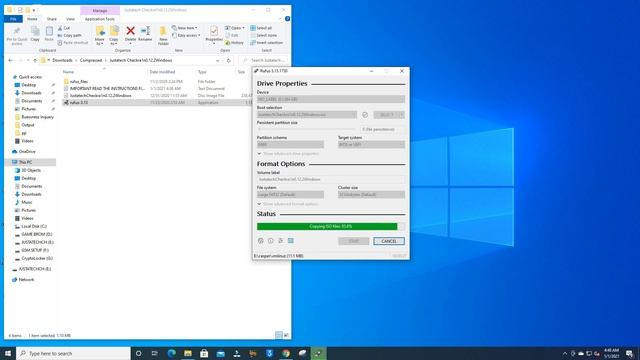Click the SELECT button in Rufus
The image size is (640, 360).
click(386, 115)
